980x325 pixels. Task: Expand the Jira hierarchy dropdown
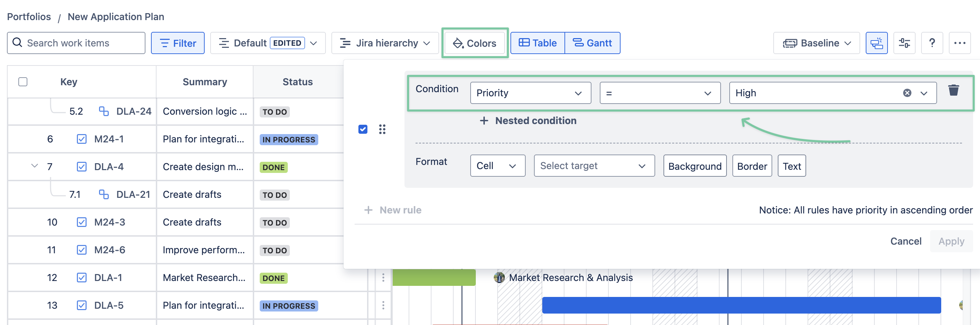pos(385,43)
